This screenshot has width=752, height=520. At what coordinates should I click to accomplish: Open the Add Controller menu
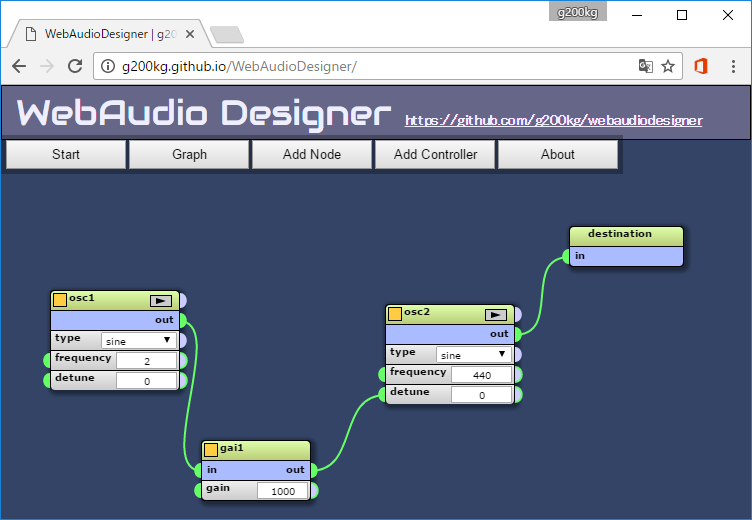[x=435, y=154]
